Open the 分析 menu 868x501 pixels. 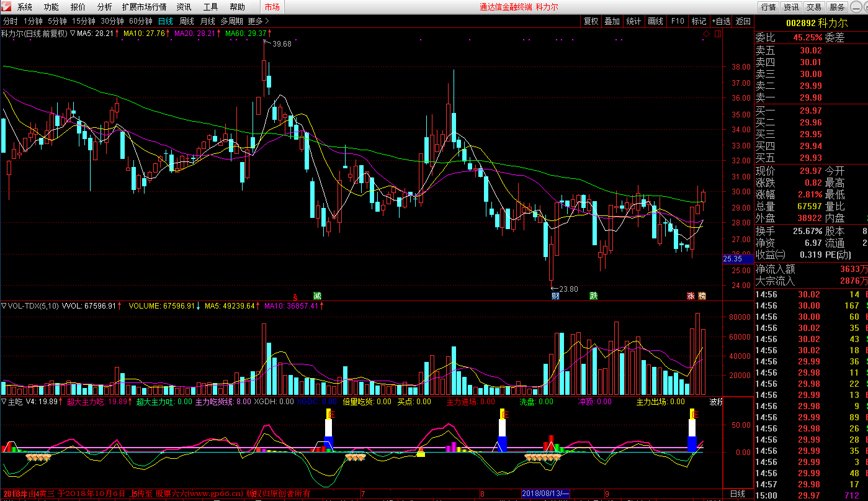pyautogui.click(x=105, y=7)
